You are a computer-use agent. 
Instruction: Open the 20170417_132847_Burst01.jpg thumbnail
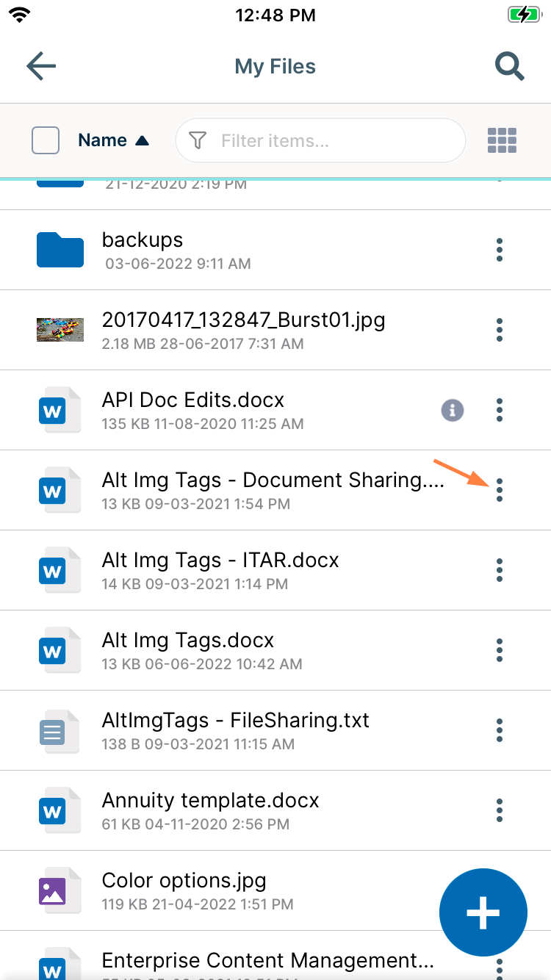60,330
